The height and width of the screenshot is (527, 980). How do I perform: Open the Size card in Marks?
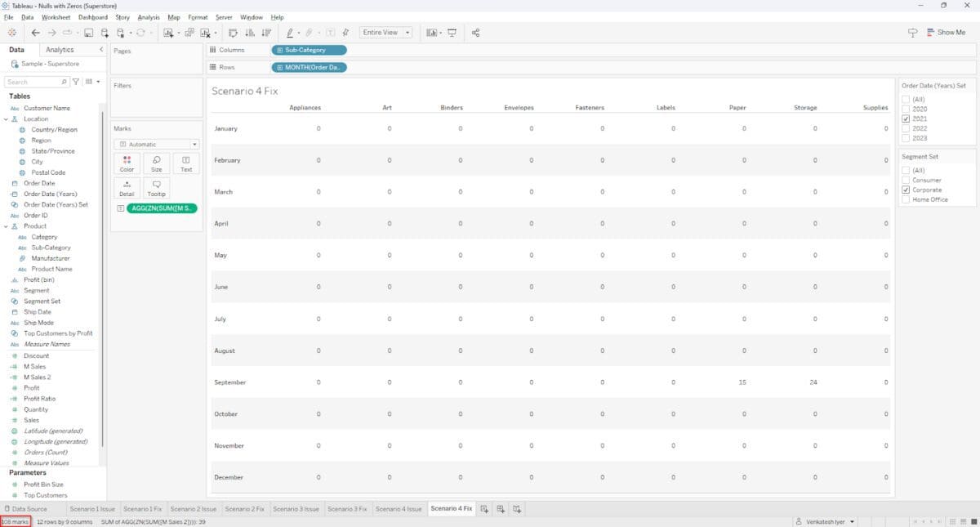[x=156, y=163]
